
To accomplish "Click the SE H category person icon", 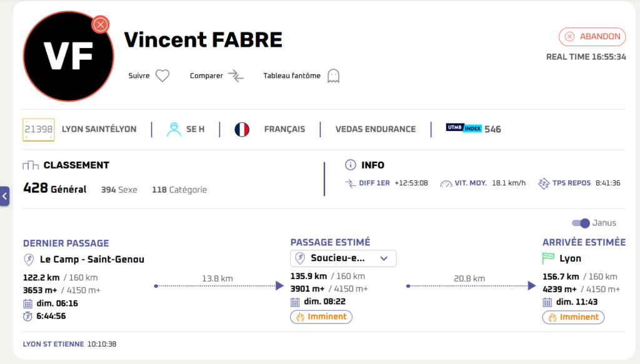I will pyautogui.click(x=174, y=129).
